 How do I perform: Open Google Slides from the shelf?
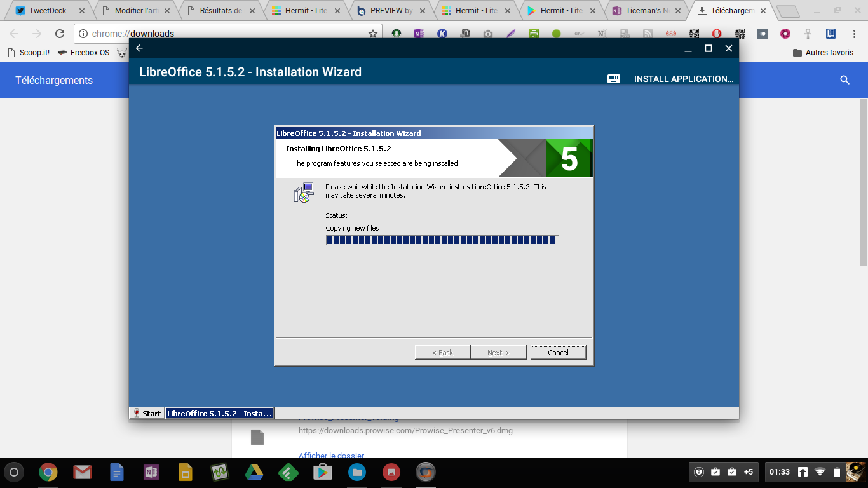point(185,472)
